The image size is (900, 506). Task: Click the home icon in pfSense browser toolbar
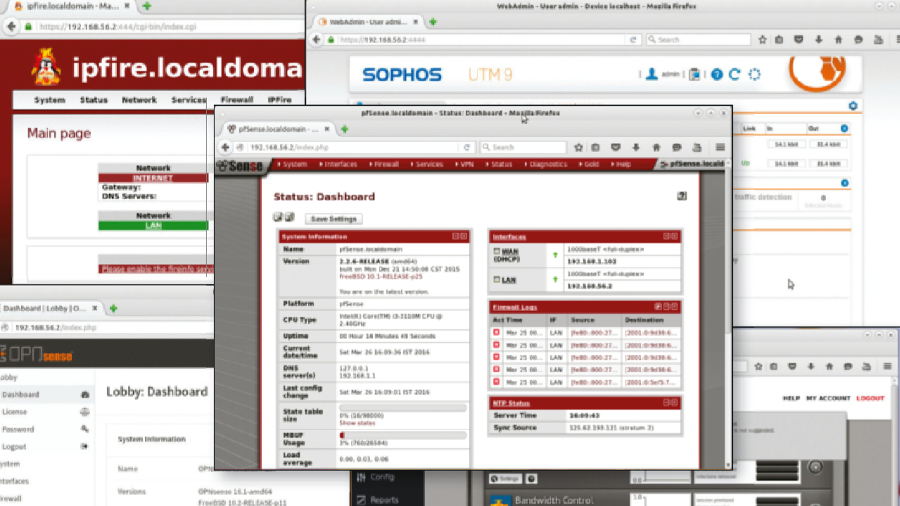(x=656, y=147)
